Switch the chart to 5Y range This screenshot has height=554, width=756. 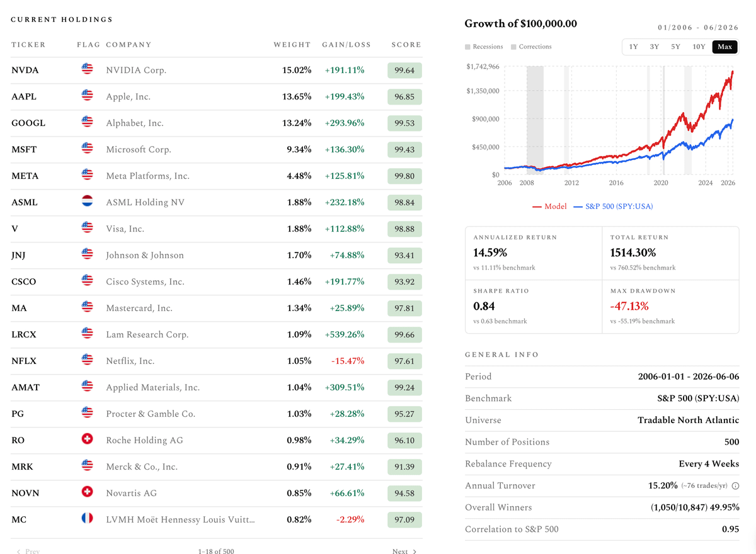point(675,47)
